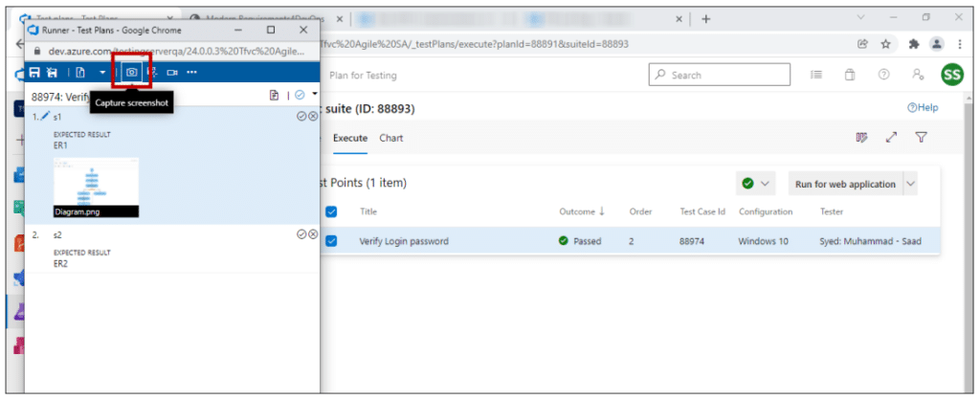Mark step s2 as passed
Screen dimensions: 980x400
(x=301, y=234)
